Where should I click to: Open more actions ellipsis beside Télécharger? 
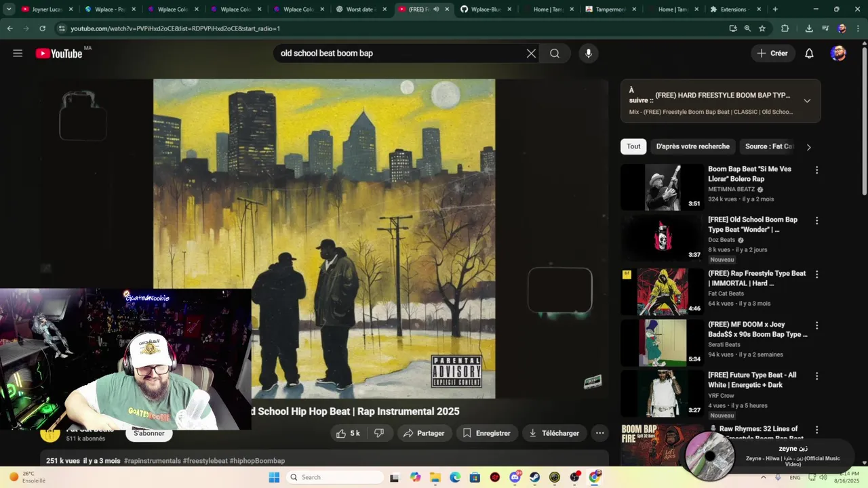coord(599,433)
